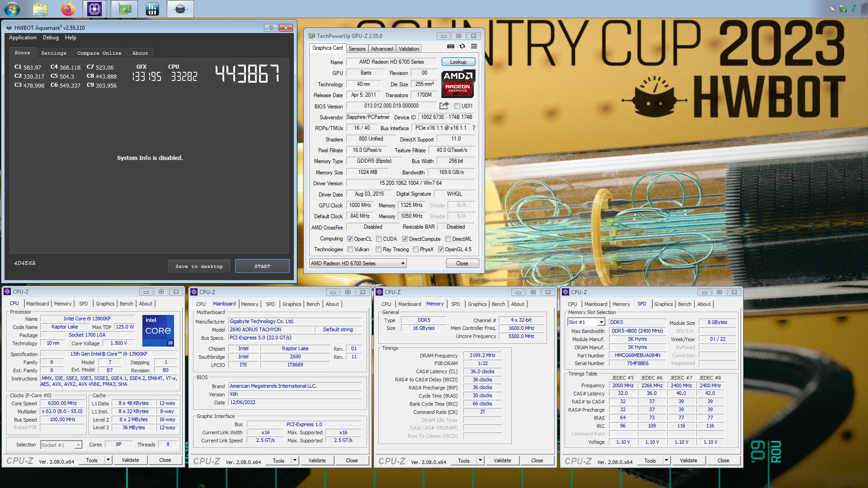Click the BIOS export share icon
Image resolution: width=868 pixels, height=488 pixels.
point(444,106)
